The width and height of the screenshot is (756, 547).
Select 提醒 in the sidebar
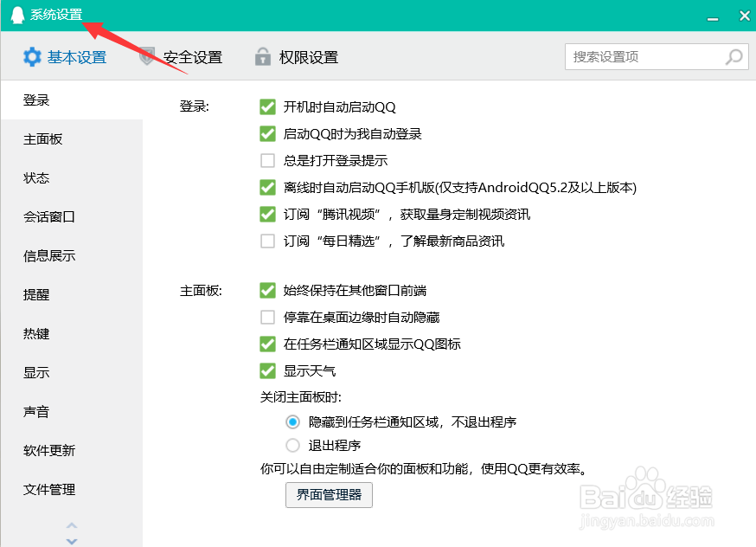[x=72, y=295]
